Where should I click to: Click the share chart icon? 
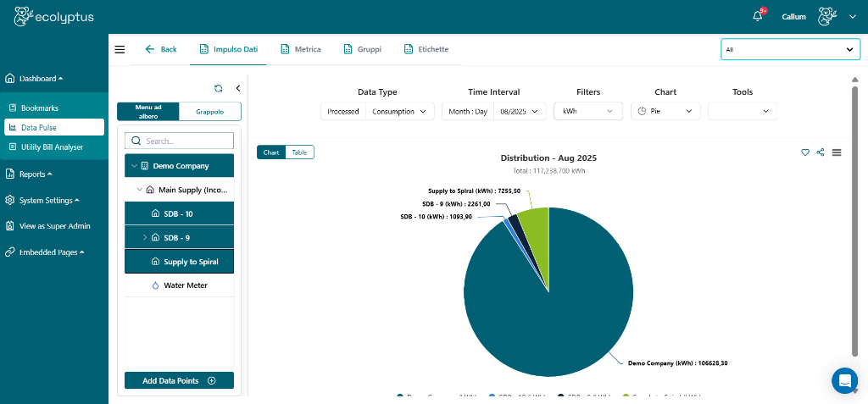tap(821, 152)
